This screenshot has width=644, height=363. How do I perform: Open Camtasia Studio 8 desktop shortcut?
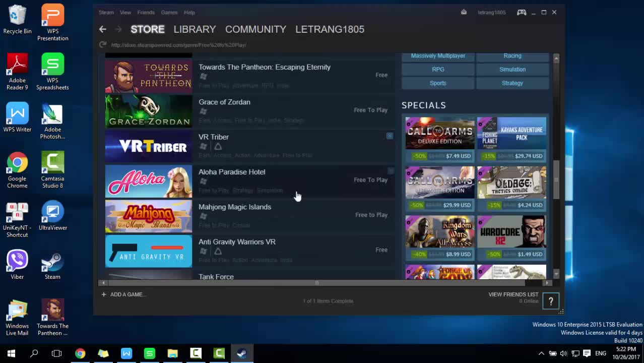point(52,170)
